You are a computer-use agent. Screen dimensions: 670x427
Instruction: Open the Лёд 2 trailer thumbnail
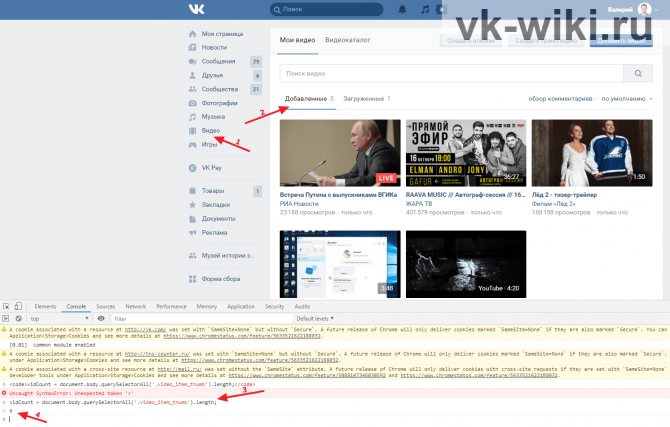coord(592,153)
